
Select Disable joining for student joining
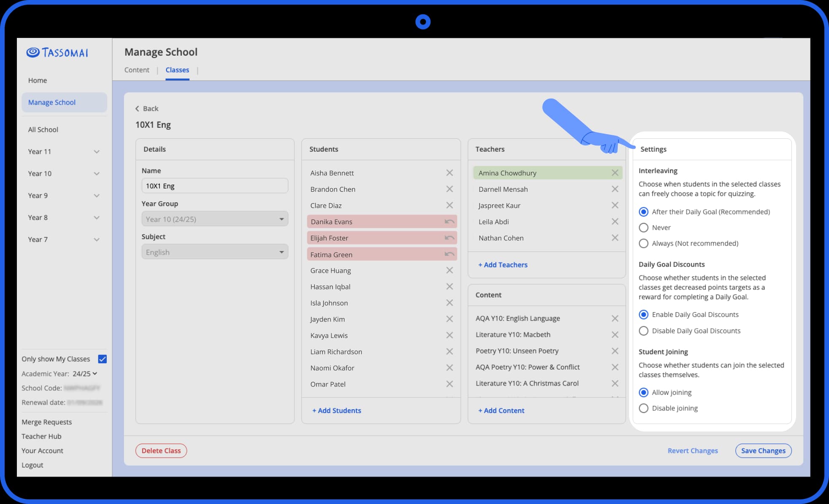(643, 408)
